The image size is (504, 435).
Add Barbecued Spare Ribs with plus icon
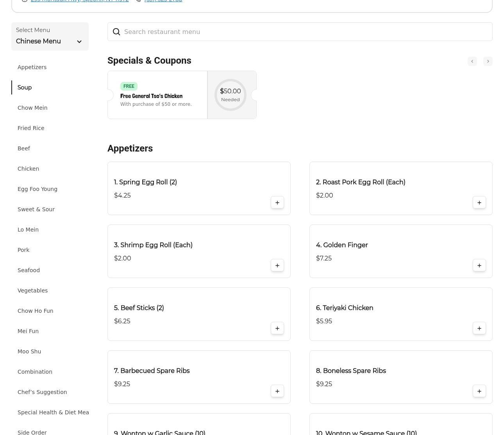277,391
